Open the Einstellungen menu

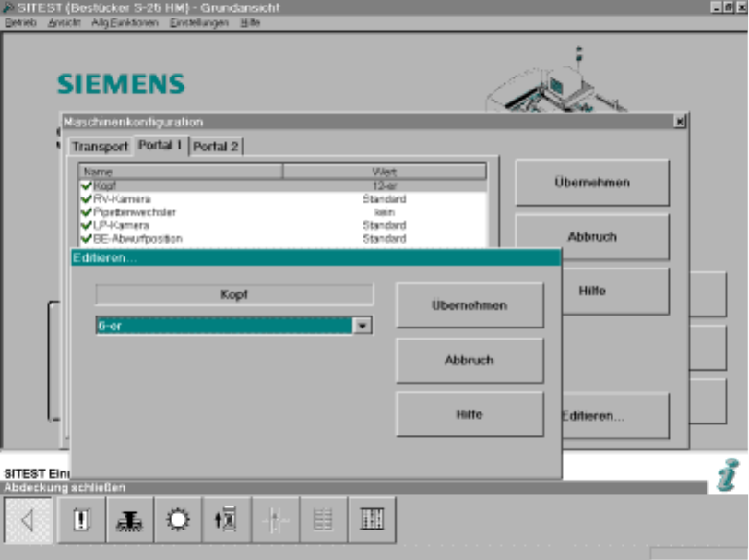tap(199, 22)
